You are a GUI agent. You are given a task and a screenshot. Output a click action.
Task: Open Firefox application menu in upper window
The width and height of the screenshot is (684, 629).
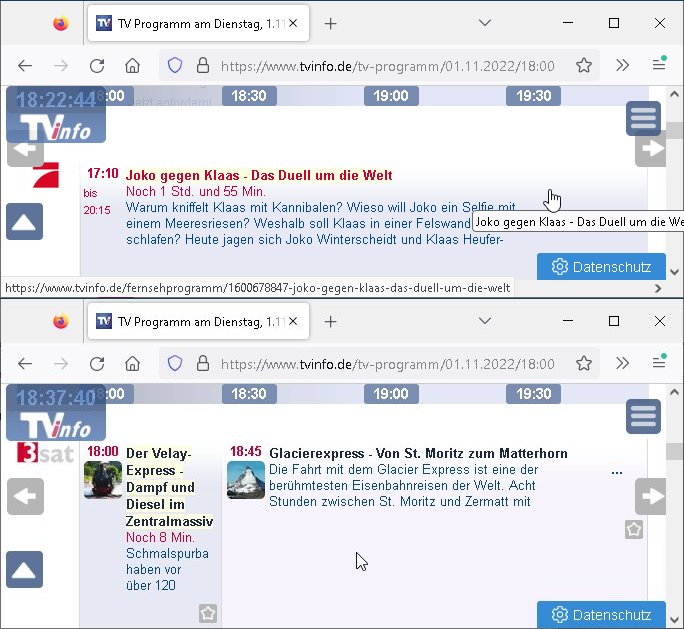pos(659,65)
